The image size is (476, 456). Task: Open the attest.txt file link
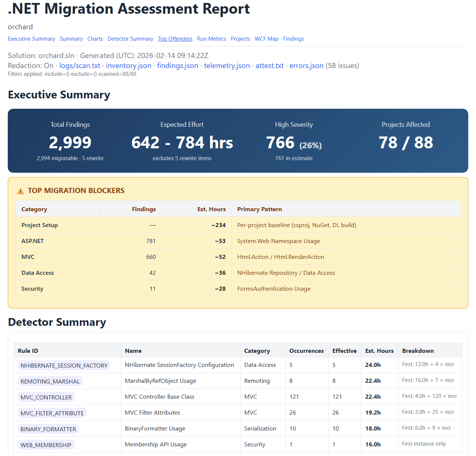coord(269,65)
